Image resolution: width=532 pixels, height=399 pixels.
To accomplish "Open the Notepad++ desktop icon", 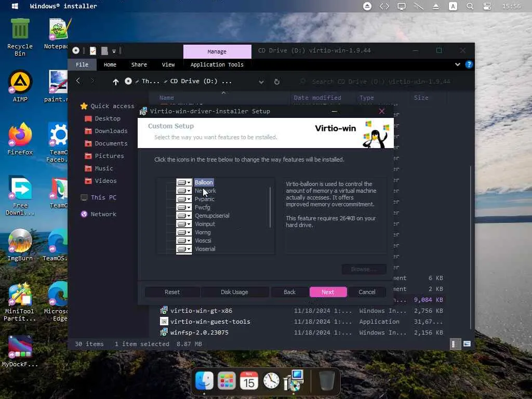I will click(58, 34).
